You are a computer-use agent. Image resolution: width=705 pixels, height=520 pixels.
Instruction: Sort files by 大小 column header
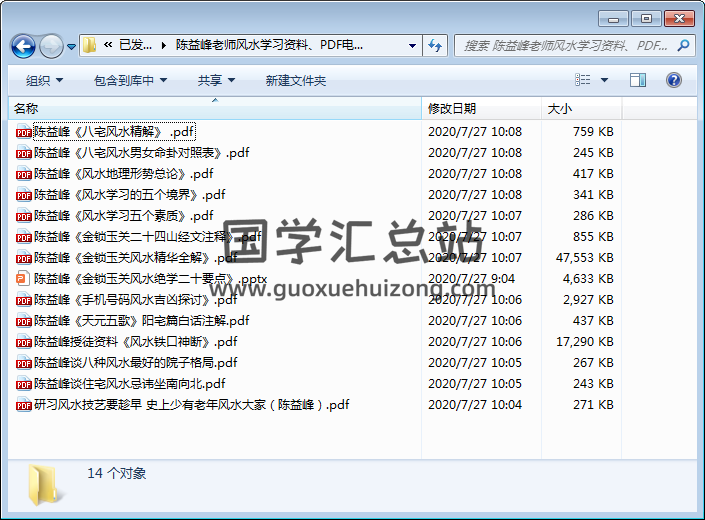tap(560, 108)
